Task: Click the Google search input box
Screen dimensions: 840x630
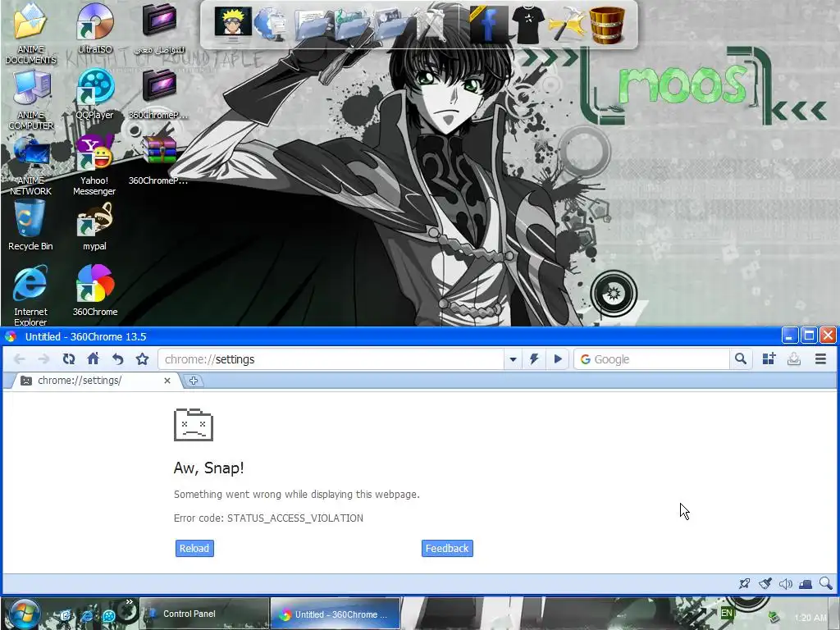Action: point(651,359)
